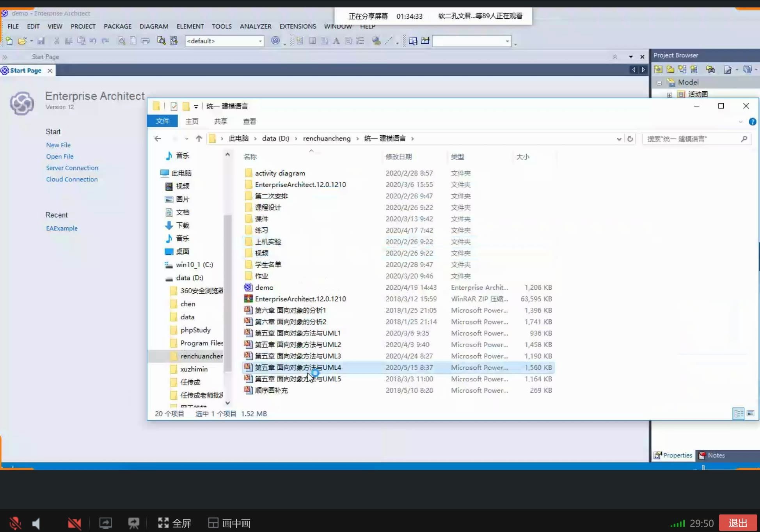Click the search box 搜索"统一 建模语言"

click(x=696, y=139)
